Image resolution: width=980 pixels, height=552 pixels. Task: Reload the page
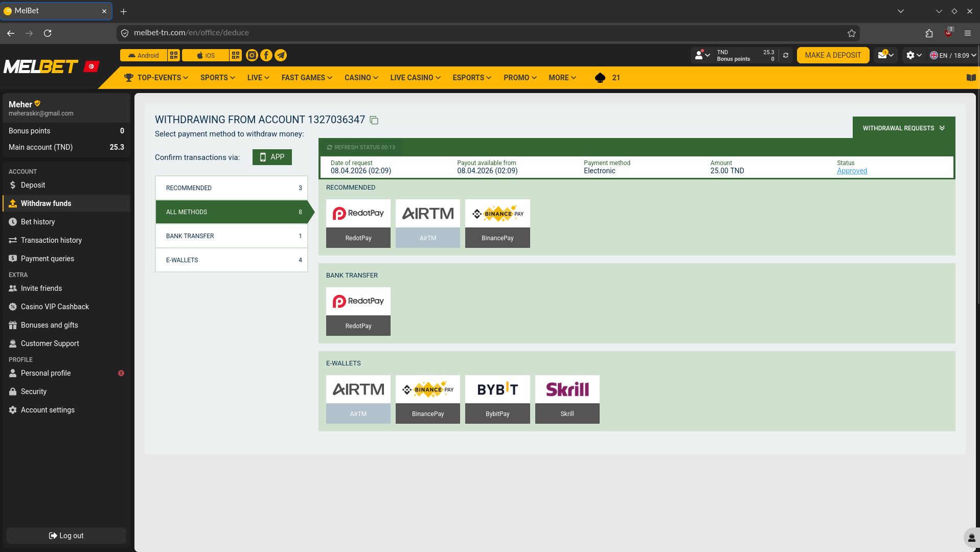point(48,33)
